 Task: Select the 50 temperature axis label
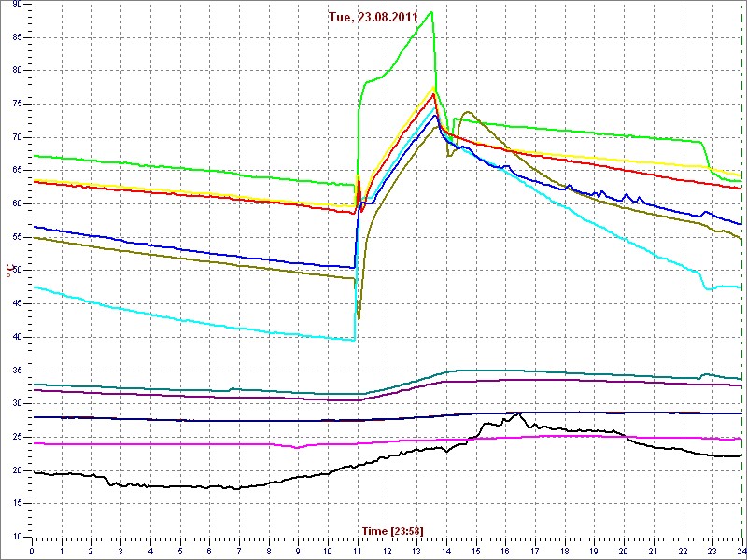click(x=17, y=271)
